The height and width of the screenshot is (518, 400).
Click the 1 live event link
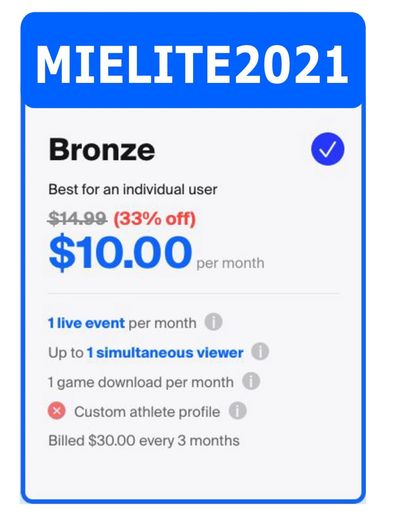86,323
